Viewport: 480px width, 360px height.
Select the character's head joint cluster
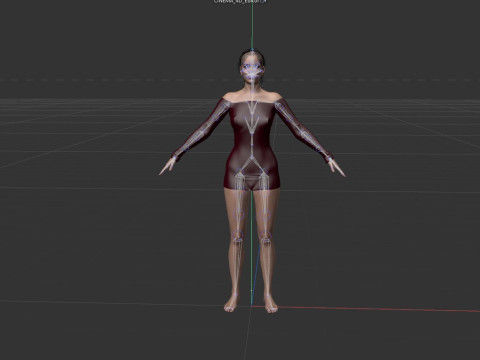click(252, 71)
